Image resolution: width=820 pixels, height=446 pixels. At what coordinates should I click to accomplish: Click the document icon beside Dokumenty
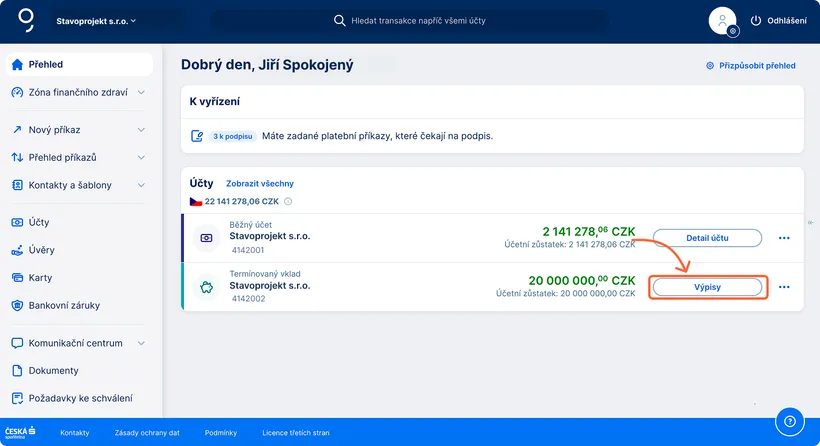pos(17,371)
